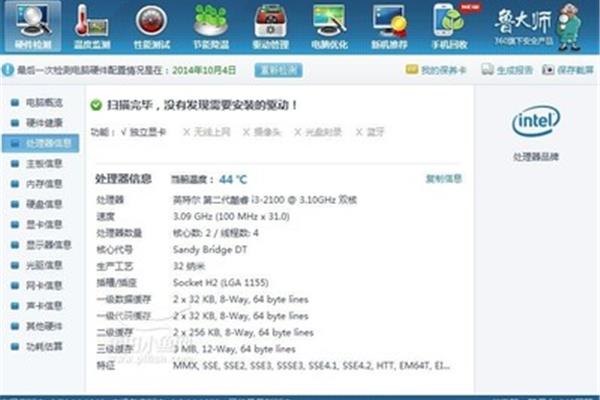Viewport: 600px width, 400px height.
Task: Open the 硬件检测 hardware detection tool
Action: pyautogui.click(x=33, y=26)
